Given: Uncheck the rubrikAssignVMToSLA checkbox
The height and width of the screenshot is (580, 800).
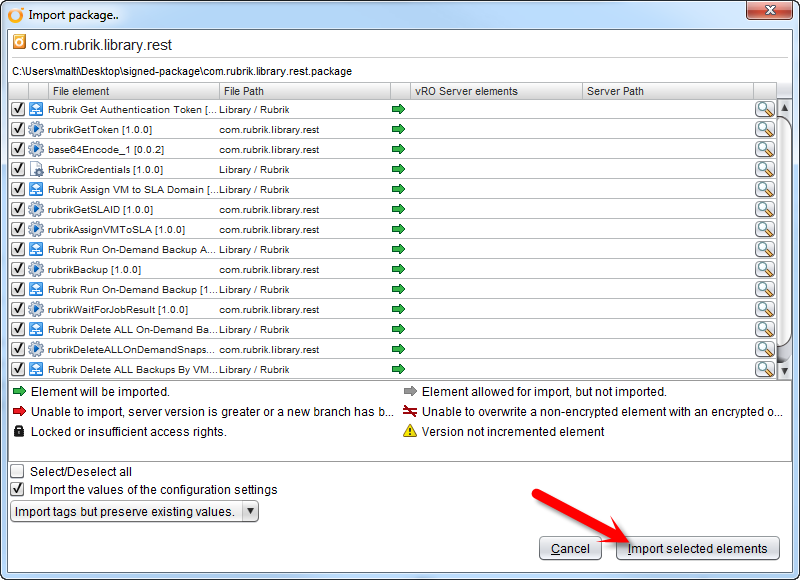Looking at the screenshot, I should (18, 229).
